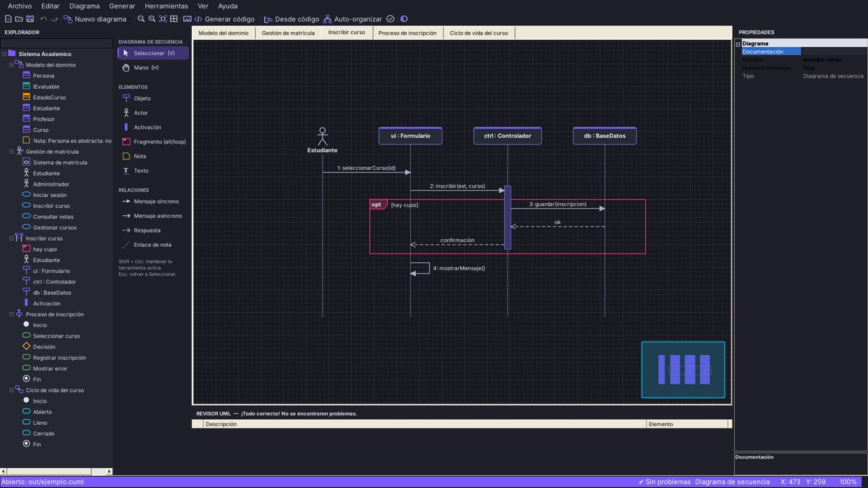Select Persona in the explorer tree
The image size is (868, 488).
point(43,76)
